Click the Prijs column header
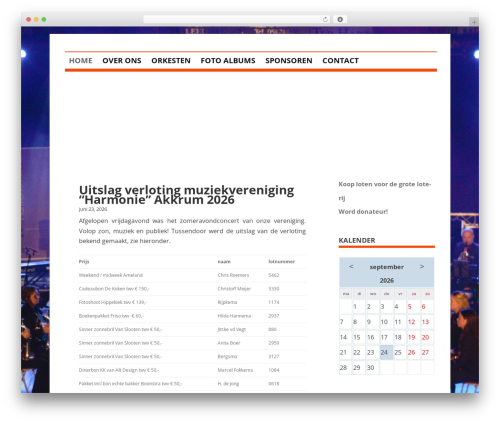 84,262
